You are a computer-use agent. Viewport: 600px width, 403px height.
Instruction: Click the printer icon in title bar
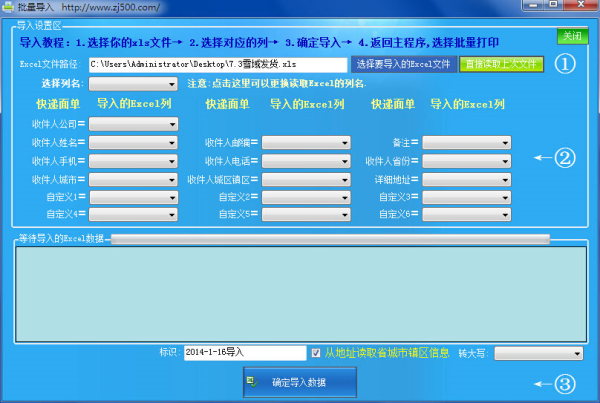[x=8, y=7]
